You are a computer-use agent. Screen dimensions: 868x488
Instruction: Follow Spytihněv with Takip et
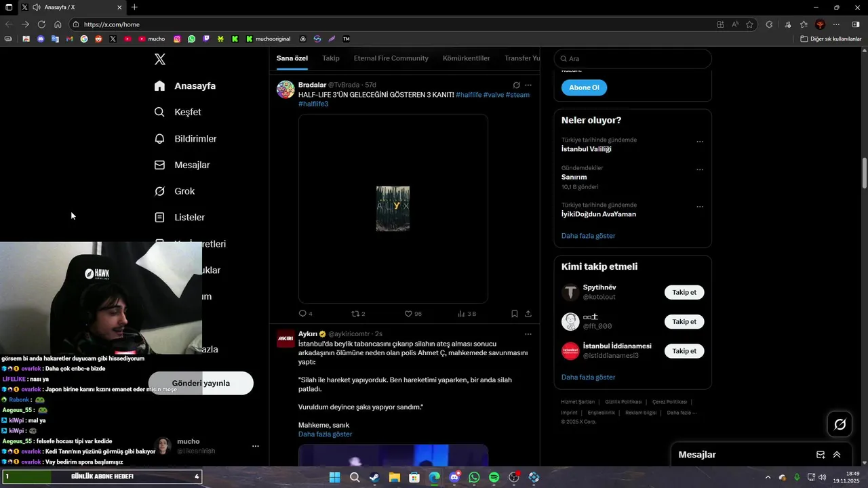(x=684, y=293)
